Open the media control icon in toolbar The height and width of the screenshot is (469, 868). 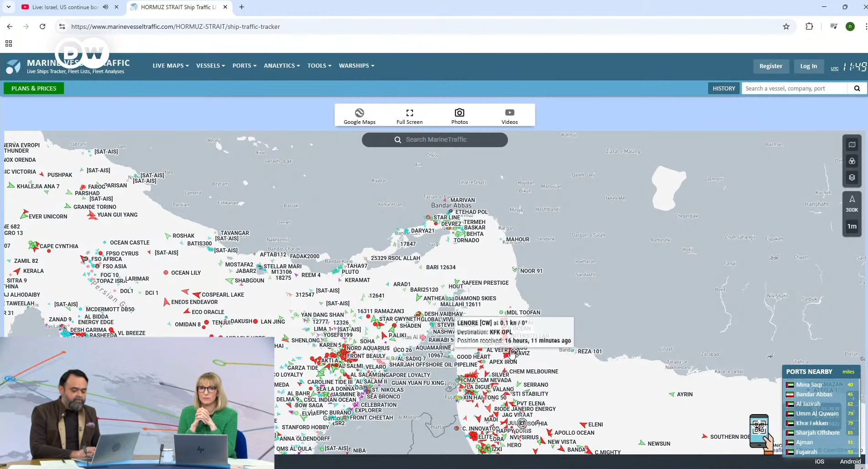tap(834, 27)
